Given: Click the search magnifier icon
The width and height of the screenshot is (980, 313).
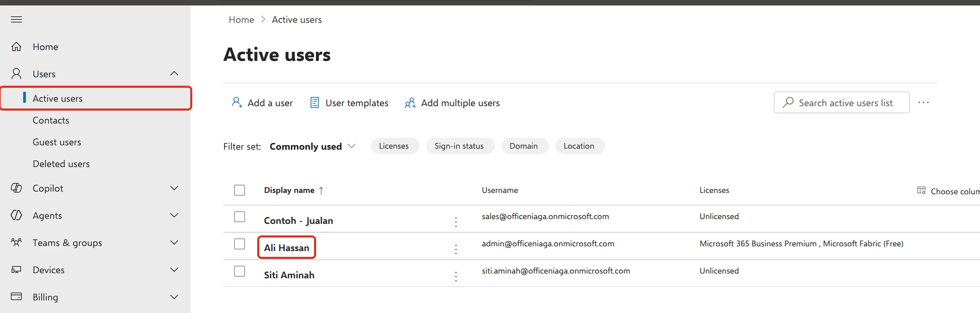Looking at the screenshot, I should coord(788,102).
